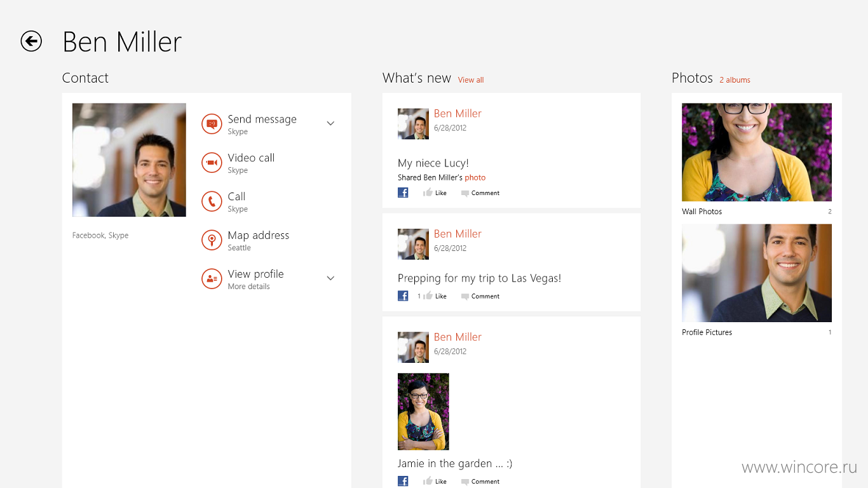Click the 'Jamie in the garden ... :)' caption
868x488 pixels.
tap(455, 463)
